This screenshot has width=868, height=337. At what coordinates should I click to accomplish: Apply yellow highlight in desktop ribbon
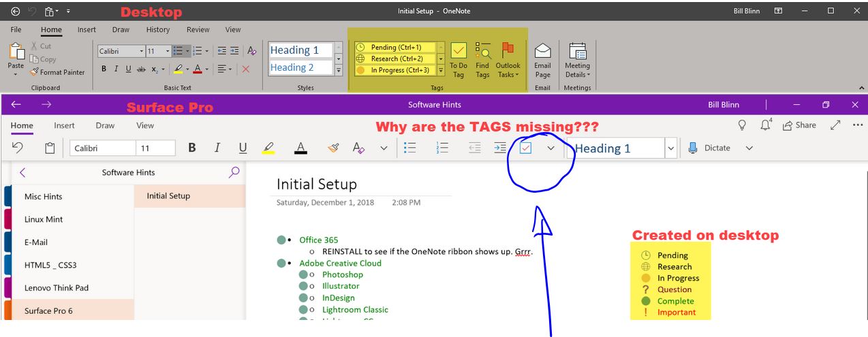point(178,69)
